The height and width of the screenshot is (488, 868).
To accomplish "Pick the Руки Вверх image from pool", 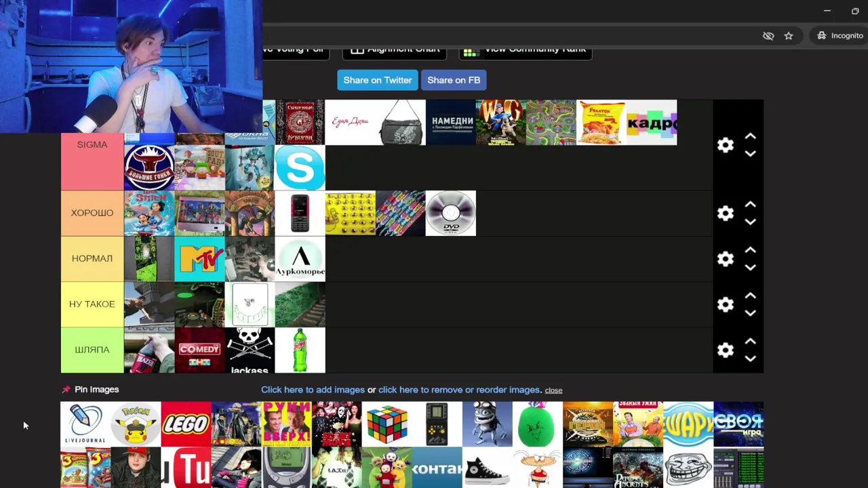I will point(286,424).
